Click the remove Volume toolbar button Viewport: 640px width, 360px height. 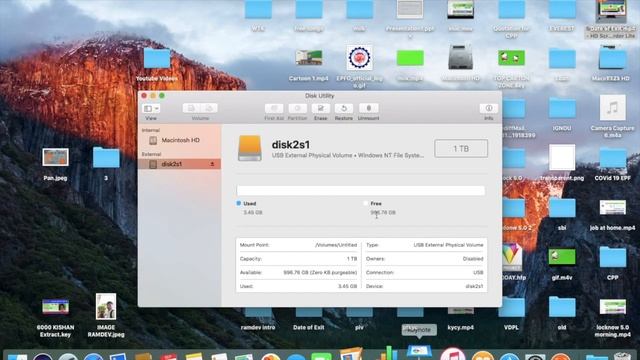coord(209,108)
